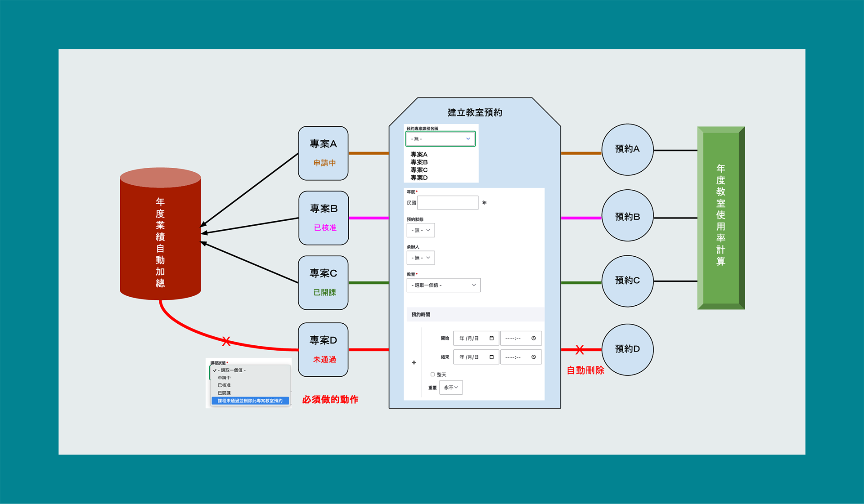This screenshot has width=864, height=504.
Task: Click the drag-reorder handle beside 預約時間 rows
Action: click(x=414, y=362)
